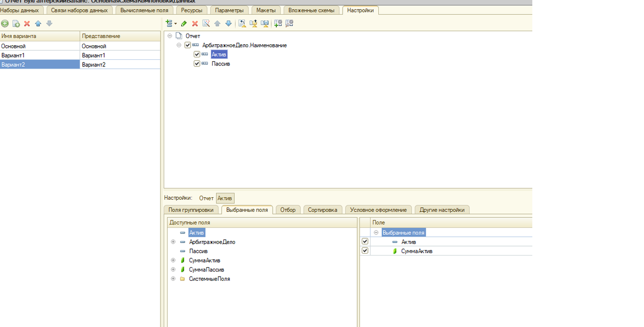
Task: Select Актив in available fields list
Action: pos(197,232)
